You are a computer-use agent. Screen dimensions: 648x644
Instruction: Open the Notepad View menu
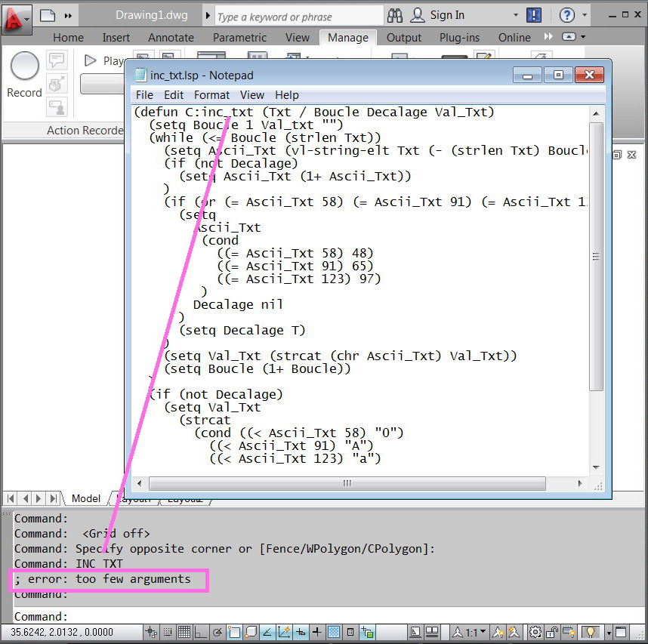252,95
